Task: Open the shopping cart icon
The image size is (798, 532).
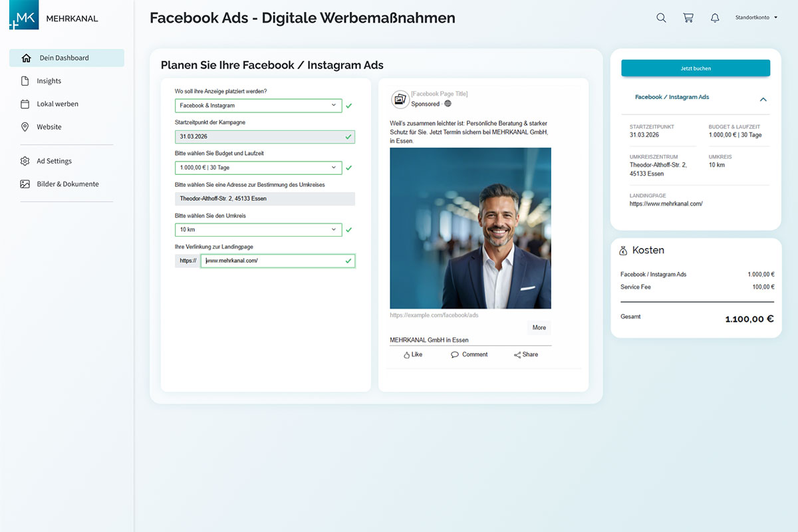Action: (x=688, y=18)
